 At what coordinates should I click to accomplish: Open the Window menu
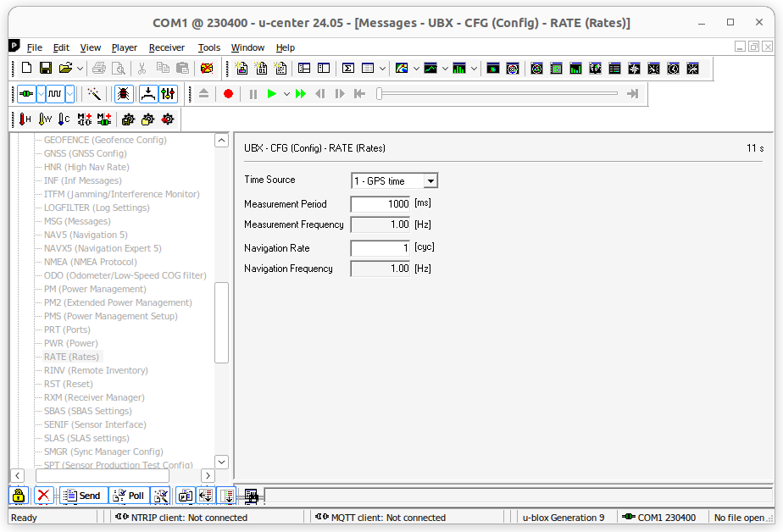(x=247, y=47)
